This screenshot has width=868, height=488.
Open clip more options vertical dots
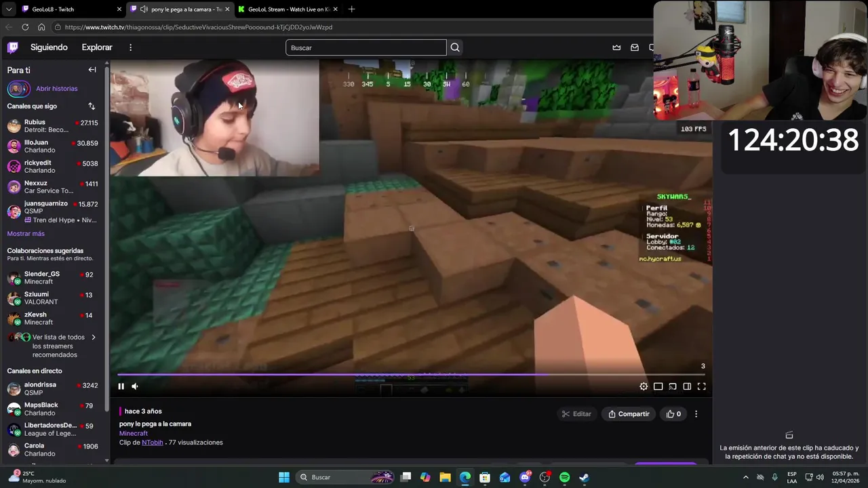(696, 414)
